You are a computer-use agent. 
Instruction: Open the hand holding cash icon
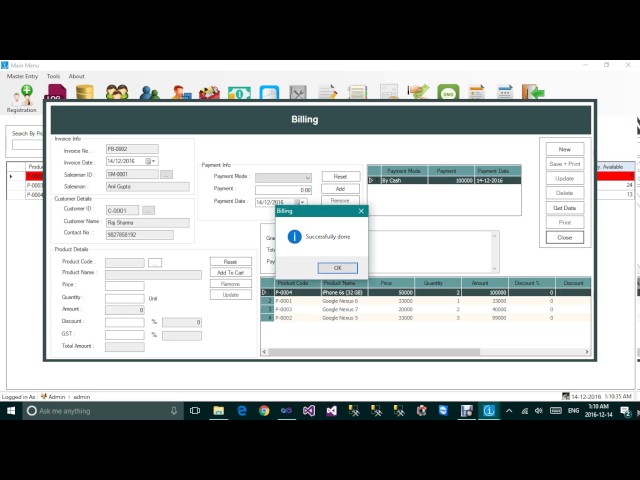coord(418,92)
